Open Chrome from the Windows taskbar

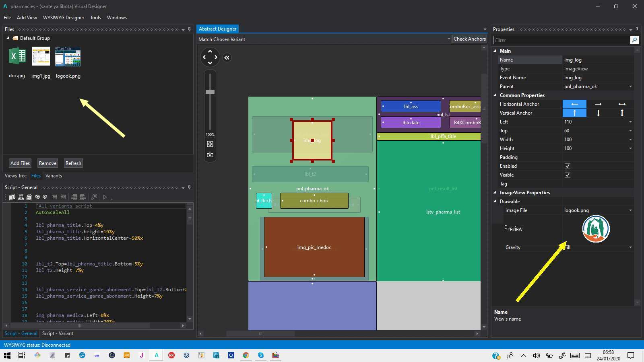pos(246,355)
